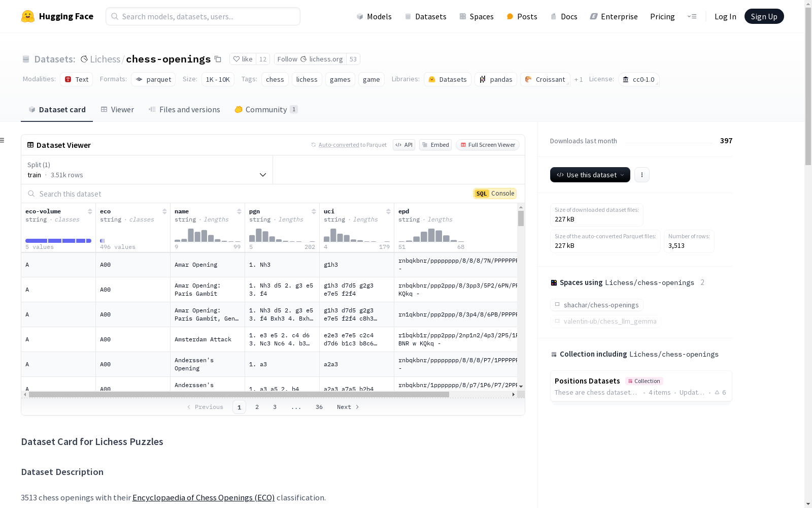Image resolution: width=812 pixels, height=508 pixels.
Task: Click the name lengths histogram
Action: click(x=208, y=235)
